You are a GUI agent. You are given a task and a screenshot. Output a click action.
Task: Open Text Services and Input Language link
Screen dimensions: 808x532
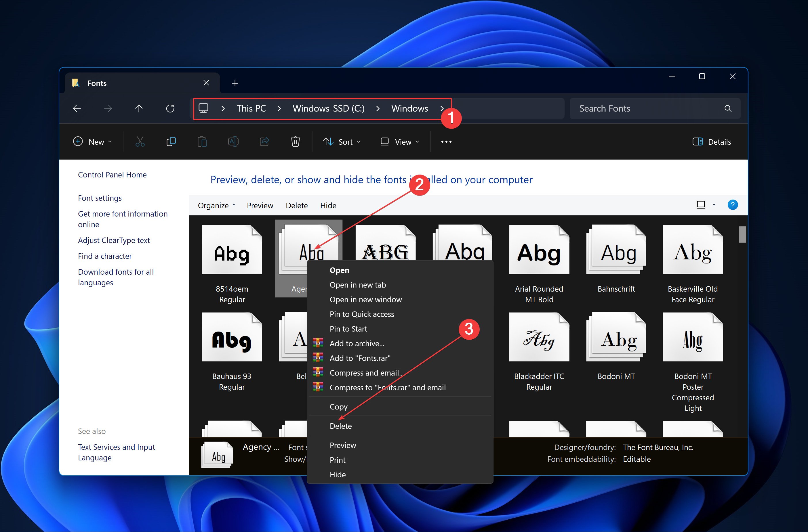(117, 452)
